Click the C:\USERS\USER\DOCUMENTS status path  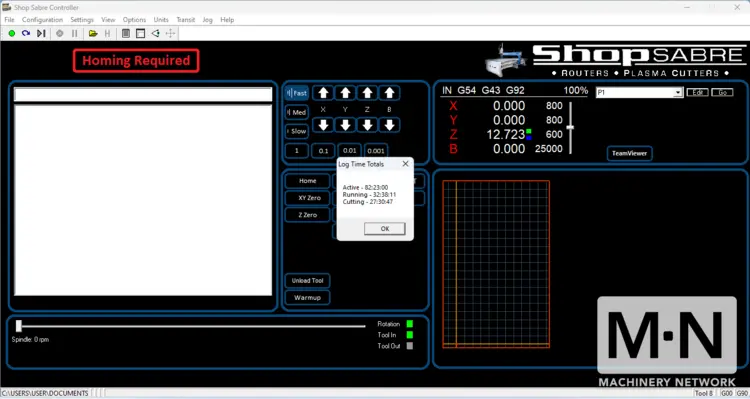click(x=45, y=393)
